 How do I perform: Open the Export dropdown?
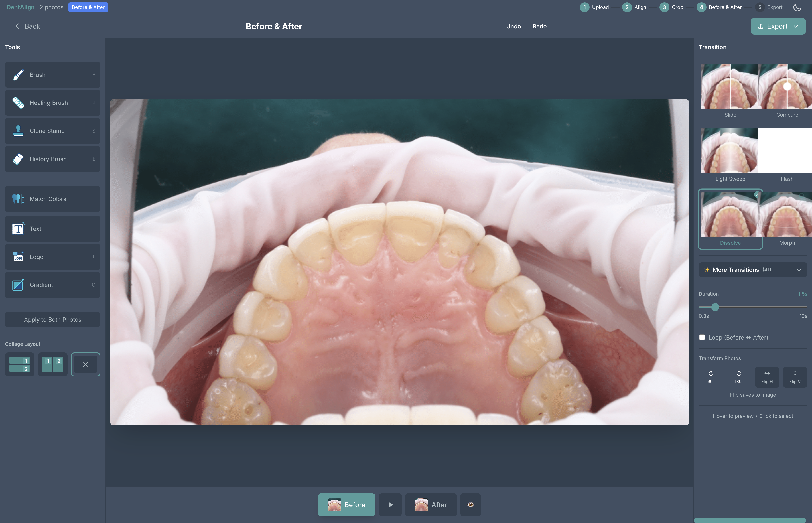tap(778, 26)
